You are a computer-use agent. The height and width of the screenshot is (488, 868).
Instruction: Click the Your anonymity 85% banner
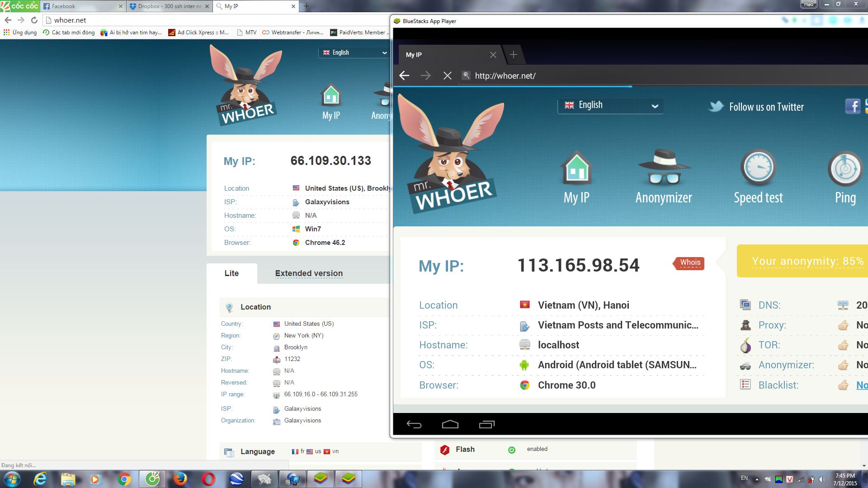click(x=807, y=261)
